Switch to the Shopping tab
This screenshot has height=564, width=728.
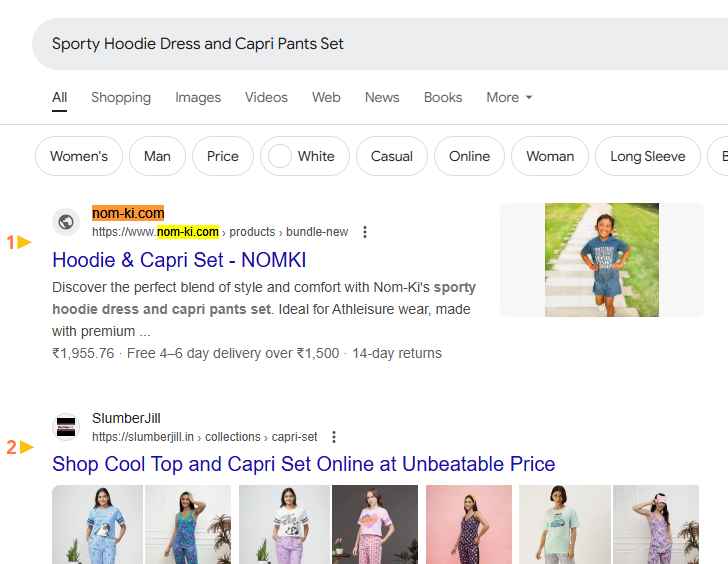(x=121, y=97)
